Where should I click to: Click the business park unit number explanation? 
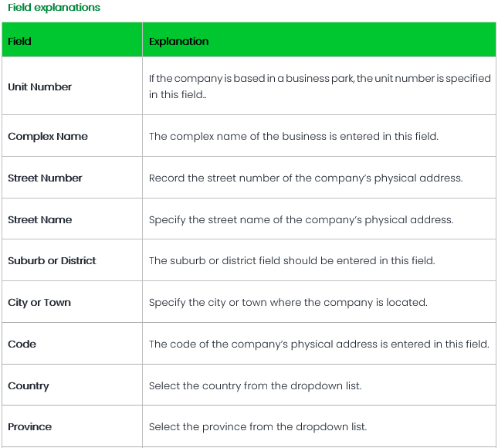coord(319,87)
